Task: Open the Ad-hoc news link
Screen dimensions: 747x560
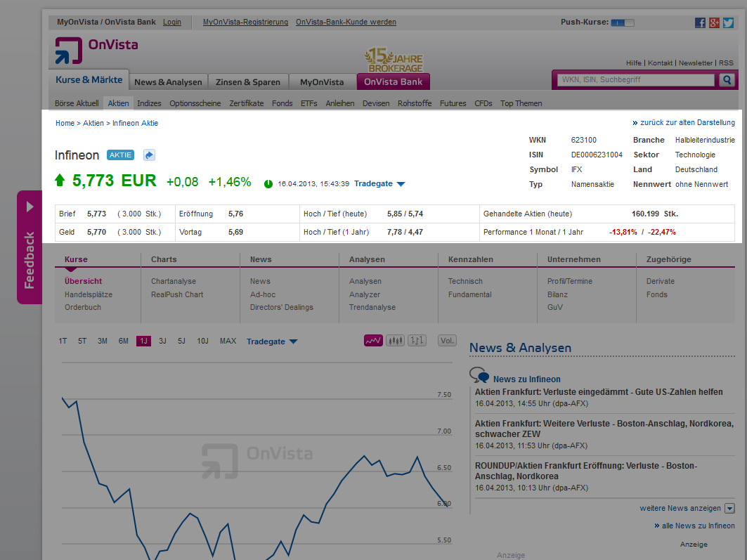Action: coord(263,294)
